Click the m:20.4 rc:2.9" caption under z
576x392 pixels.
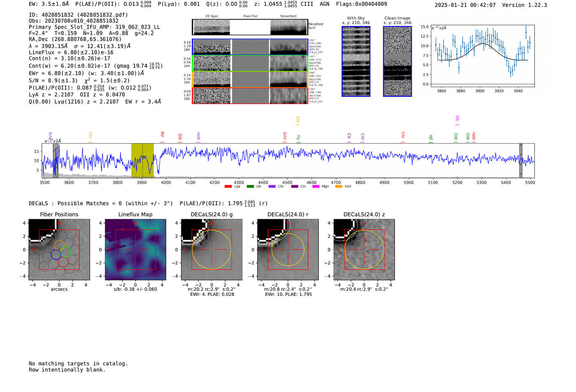tap(364, 289)
